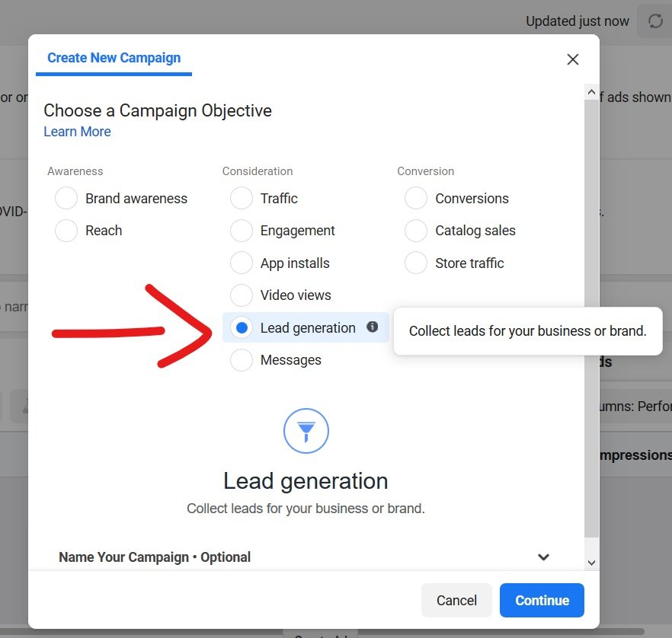
Task: Click the dialog vertical scrollbar thumb
Action: (591, 318)
